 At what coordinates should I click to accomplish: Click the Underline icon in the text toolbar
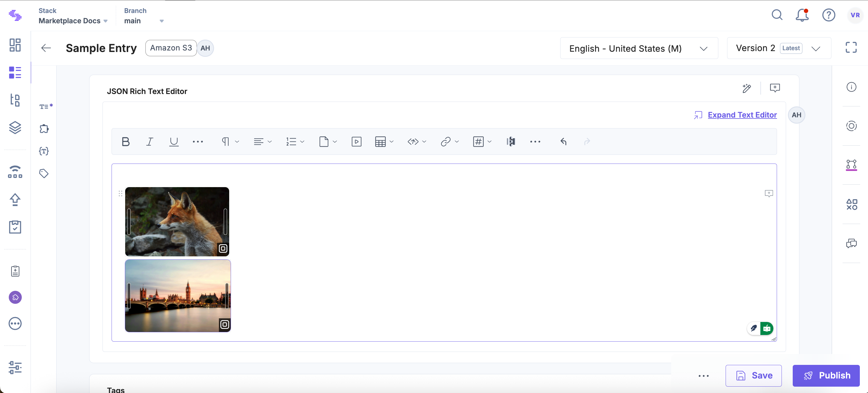174,141
